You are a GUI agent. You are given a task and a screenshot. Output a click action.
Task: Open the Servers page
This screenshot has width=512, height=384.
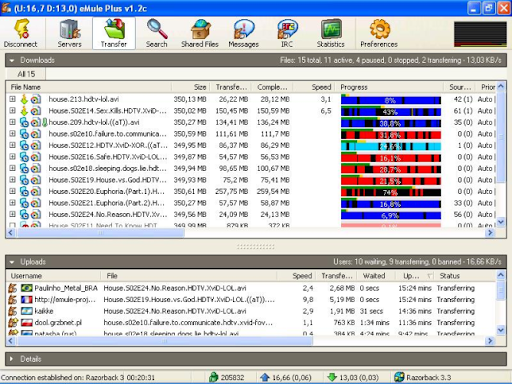pos(70,33)
